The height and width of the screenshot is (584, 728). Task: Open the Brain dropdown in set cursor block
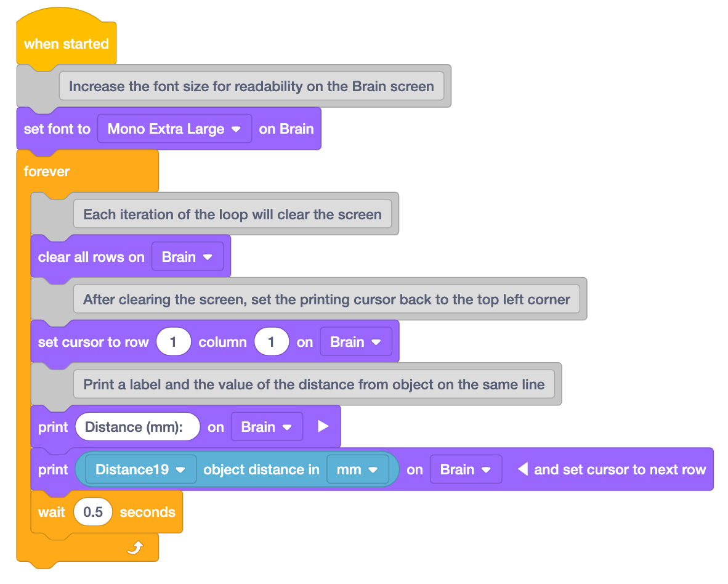(x=355, y=341)
